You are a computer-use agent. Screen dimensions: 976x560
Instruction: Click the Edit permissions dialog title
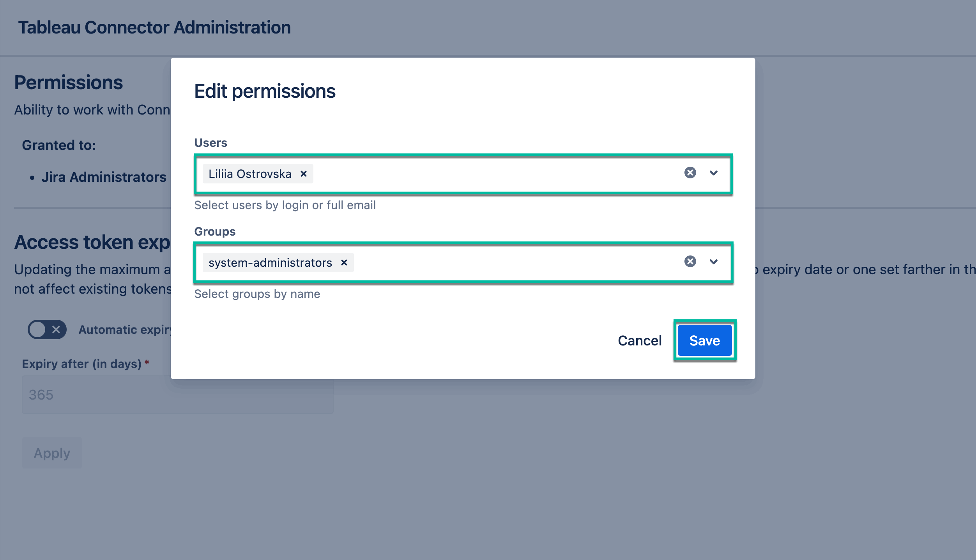coord(265,92)
